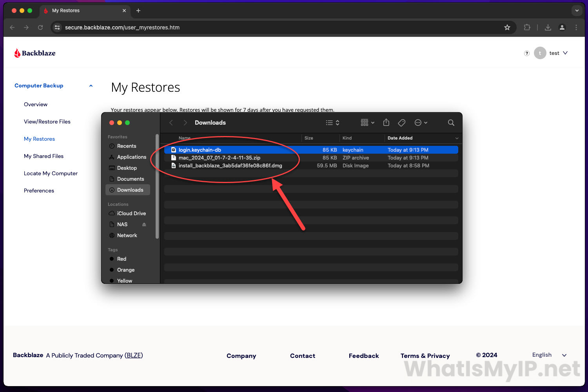Open browser extensions puzzle icon
Viewport: 588px width, 392px height.
click(527, 27)
